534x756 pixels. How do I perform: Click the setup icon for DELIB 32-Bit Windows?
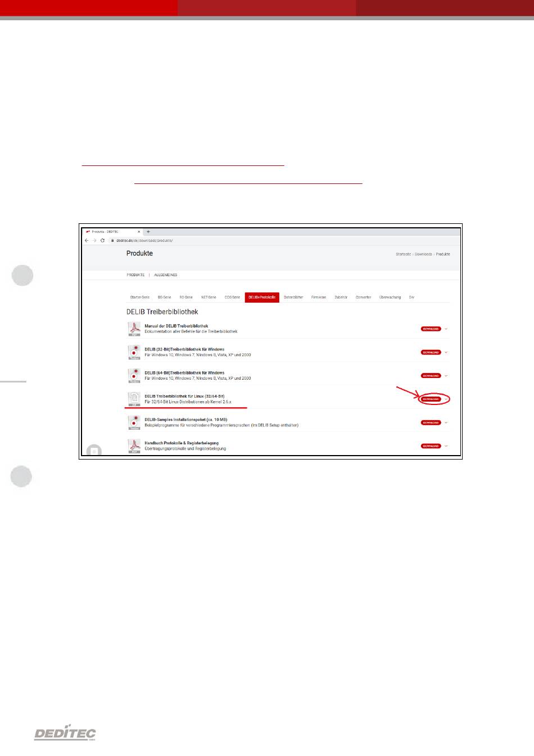point(134,352)
